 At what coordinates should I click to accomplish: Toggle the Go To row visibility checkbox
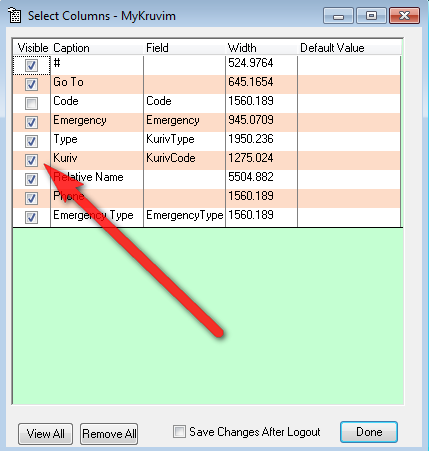coord(31,84)
